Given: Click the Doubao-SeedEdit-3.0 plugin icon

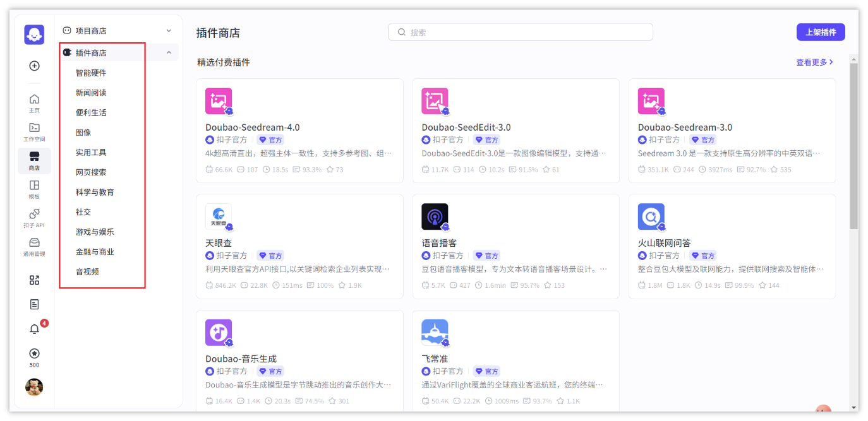Looking at the screenshot, I should click(435, 101).
